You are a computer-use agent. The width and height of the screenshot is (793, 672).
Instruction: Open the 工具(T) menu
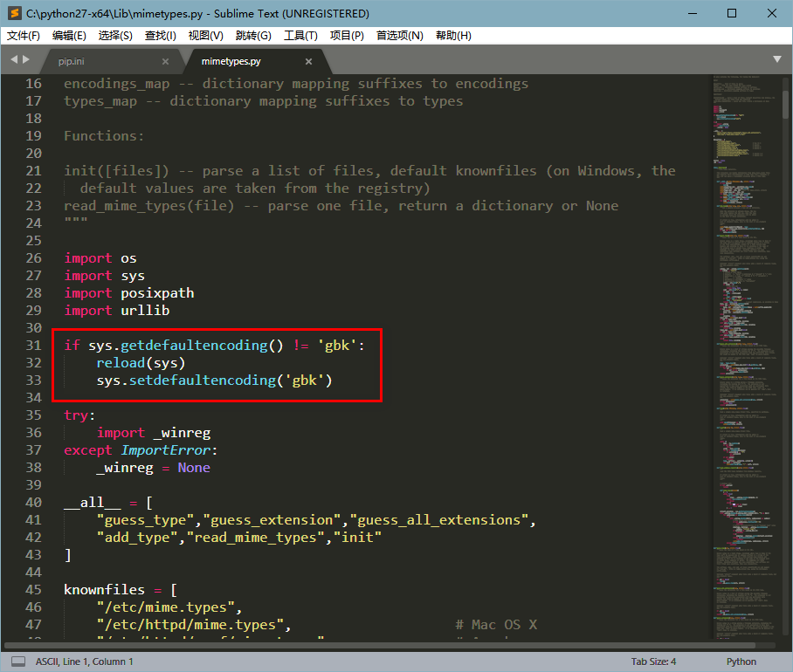coord(300,36)
